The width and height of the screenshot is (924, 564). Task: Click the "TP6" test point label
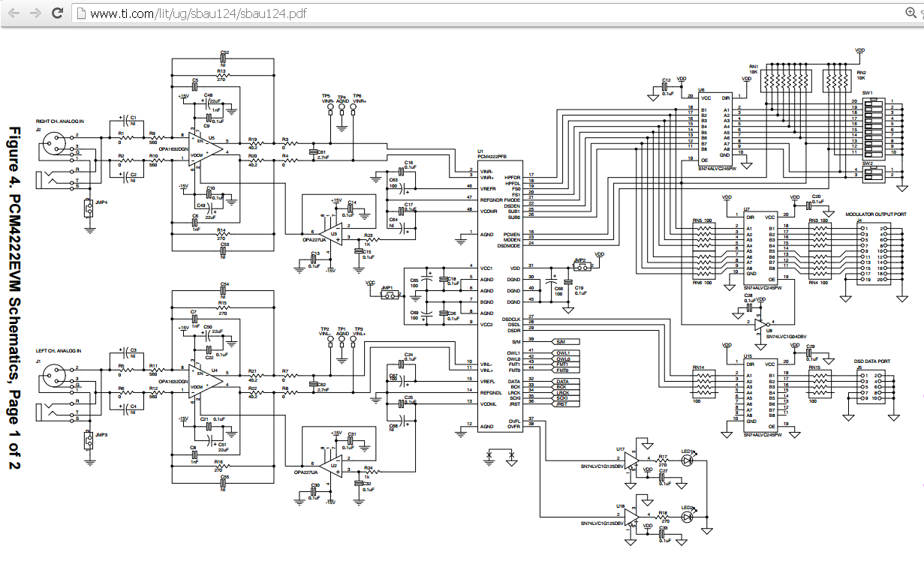[x=357, y=96]
